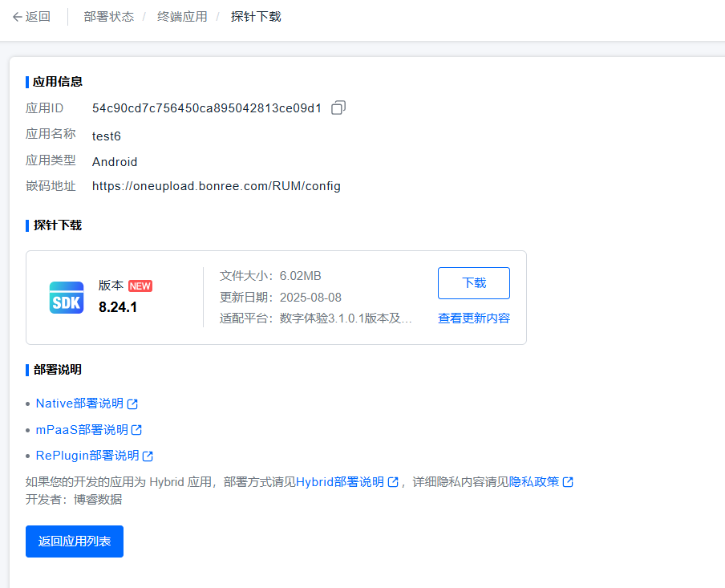
Task: Open the RePlugin部署说明 link
Action: 87,456
